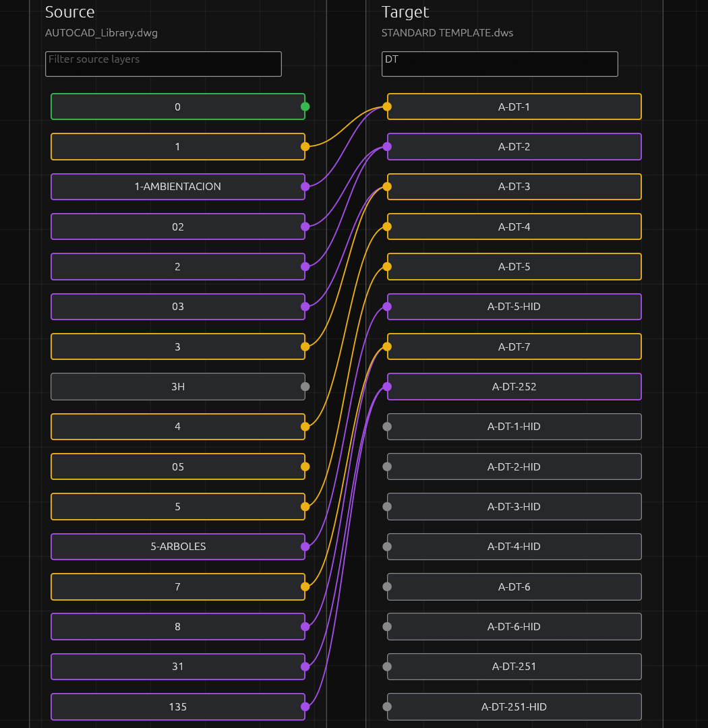Select target layer A-DT-2-HID
Viewport: 708px width, 728px height.
[514, 466]
